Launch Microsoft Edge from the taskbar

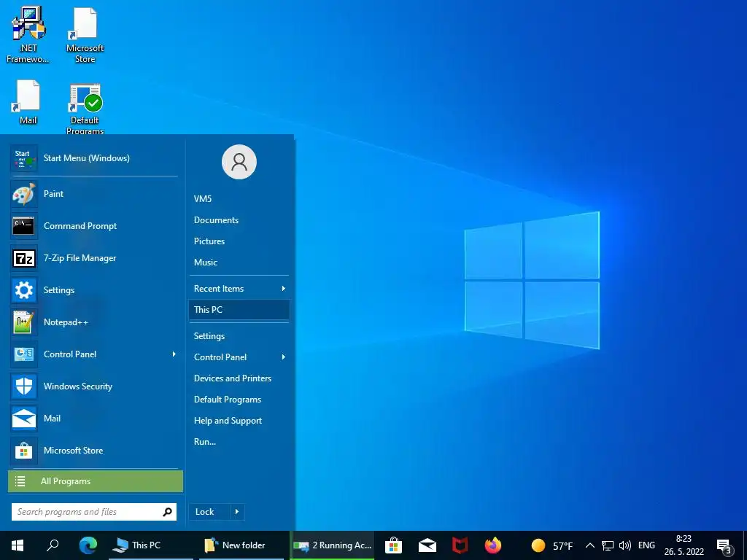pyautogui.click(x=88, y=545)
